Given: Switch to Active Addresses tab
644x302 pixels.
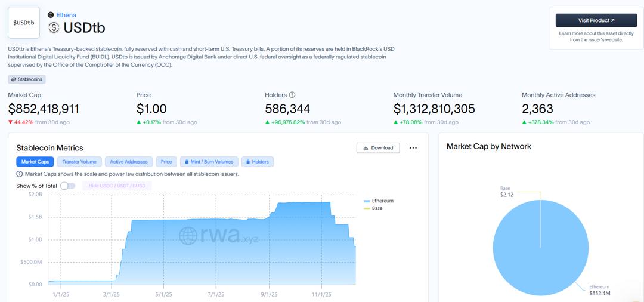Looking at the screenshot, I should (x=129, y=162).
